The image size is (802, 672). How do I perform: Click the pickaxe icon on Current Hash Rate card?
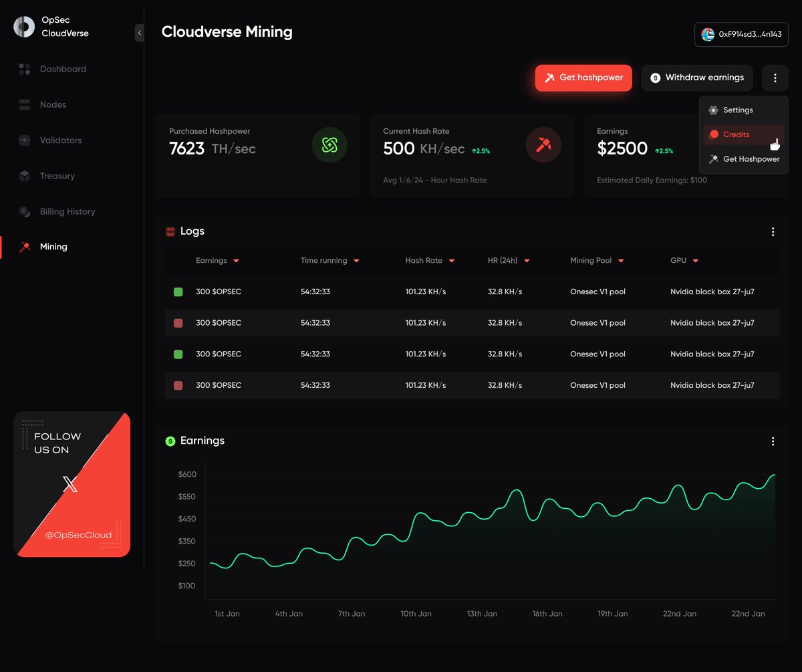coord(543,144)
